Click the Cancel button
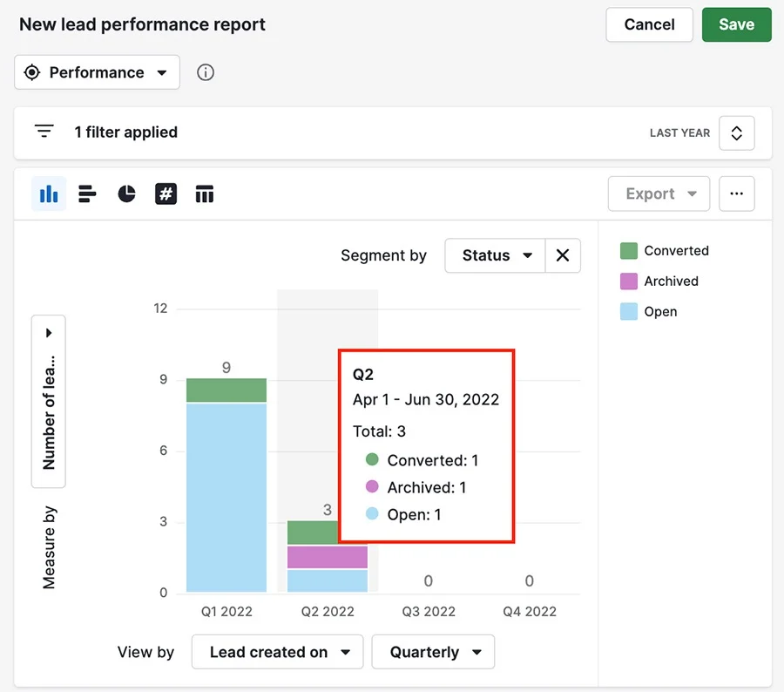 coord(650,24)
